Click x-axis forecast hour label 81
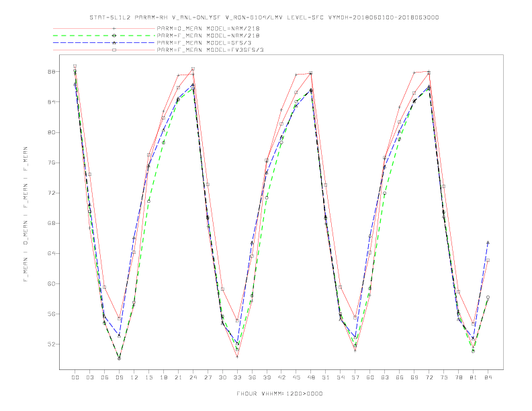Image resolution: width=532 pixels, height=411 pixels. pyautogui.click(x=474, y=377)
